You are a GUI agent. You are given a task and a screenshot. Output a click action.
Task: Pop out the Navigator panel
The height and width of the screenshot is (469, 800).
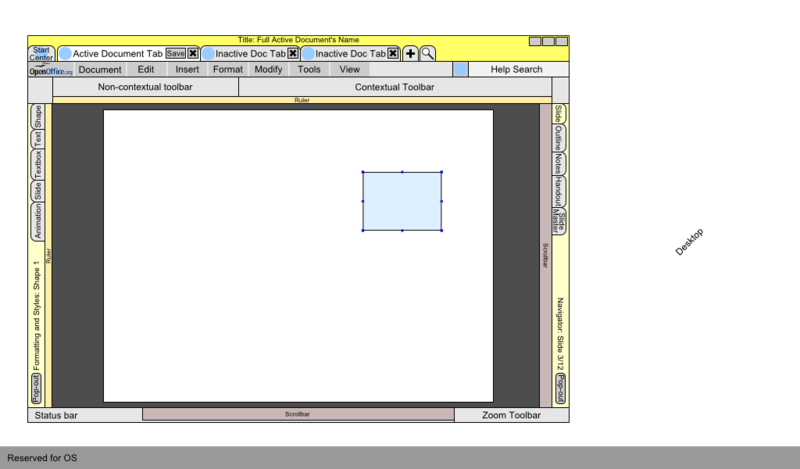(x=559, y=388)
